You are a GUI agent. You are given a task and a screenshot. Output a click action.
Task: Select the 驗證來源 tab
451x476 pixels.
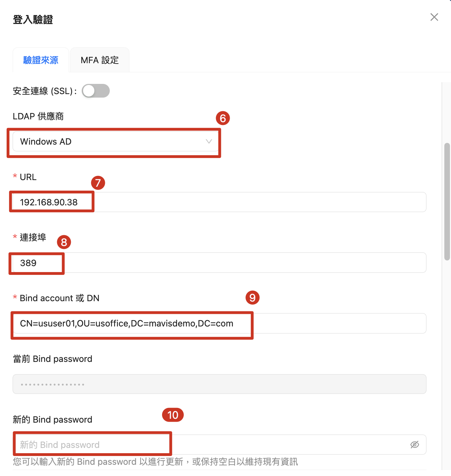(41, 60)
